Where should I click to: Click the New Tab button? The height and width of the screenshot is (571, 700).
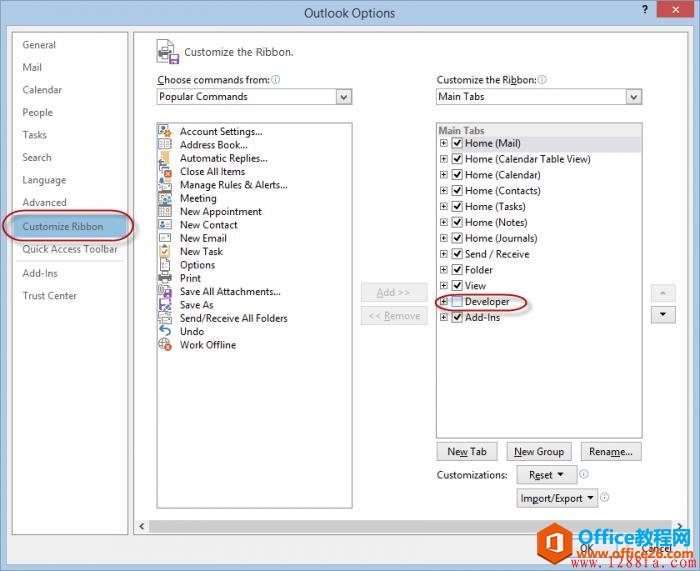pyautogui.click(x=467, y=451)
